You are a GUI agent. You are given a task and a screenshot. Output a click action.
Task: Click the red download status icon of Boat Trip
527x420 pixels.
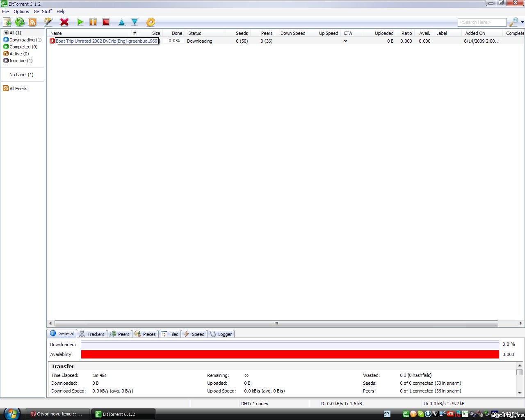(x=52, y=41)
